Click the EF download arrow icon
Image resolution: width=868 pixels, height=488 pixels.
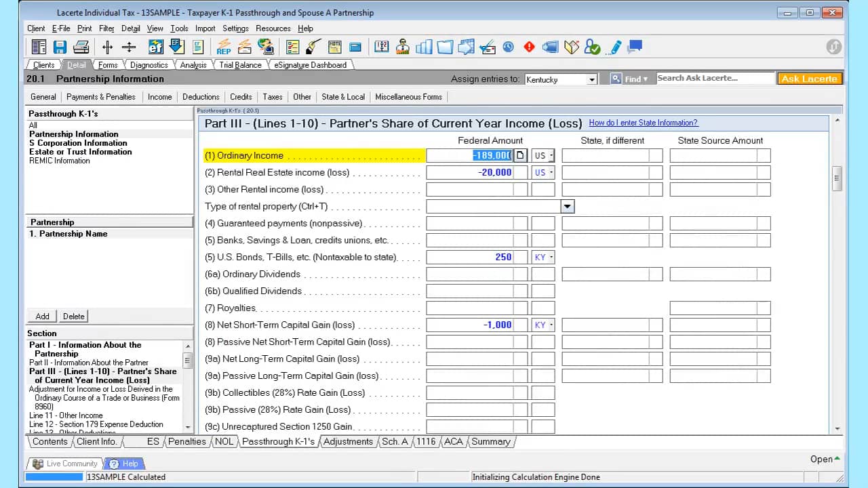177,47
